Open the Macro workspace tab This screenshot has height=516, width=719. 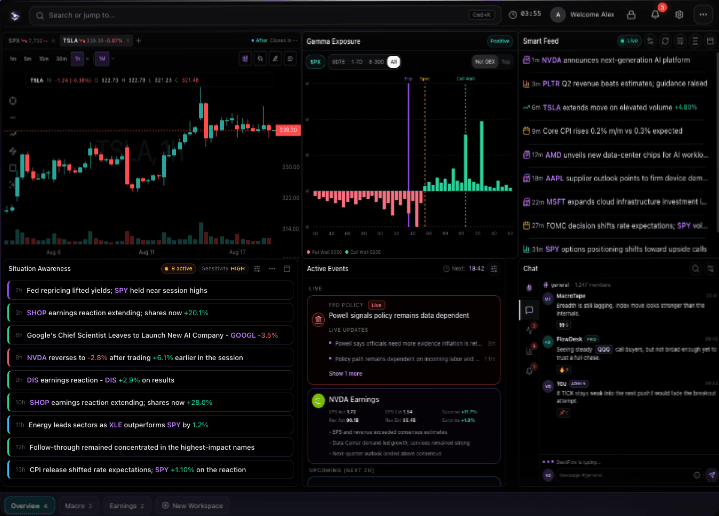click(78, 506)
